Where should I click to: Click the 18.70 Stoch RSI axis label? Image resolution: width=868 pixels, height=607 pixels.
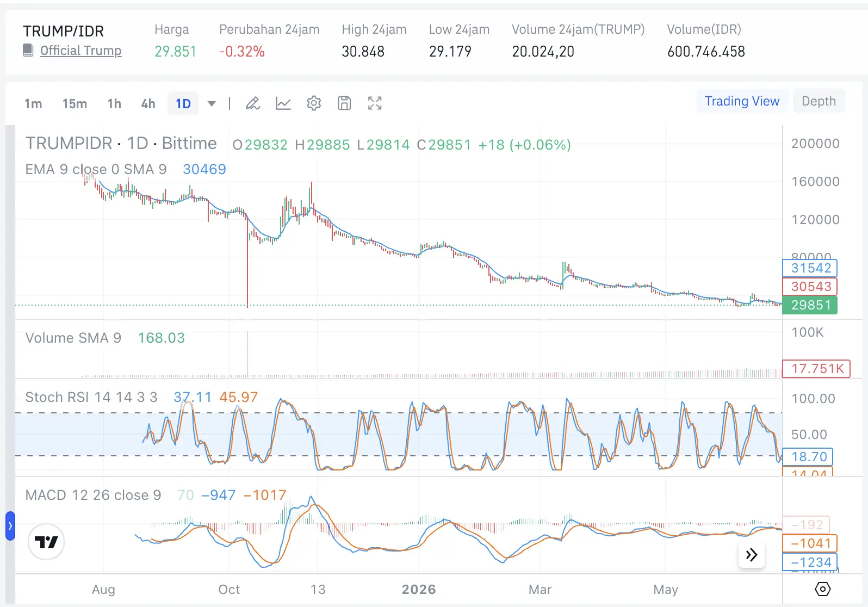tap(808, 457)
